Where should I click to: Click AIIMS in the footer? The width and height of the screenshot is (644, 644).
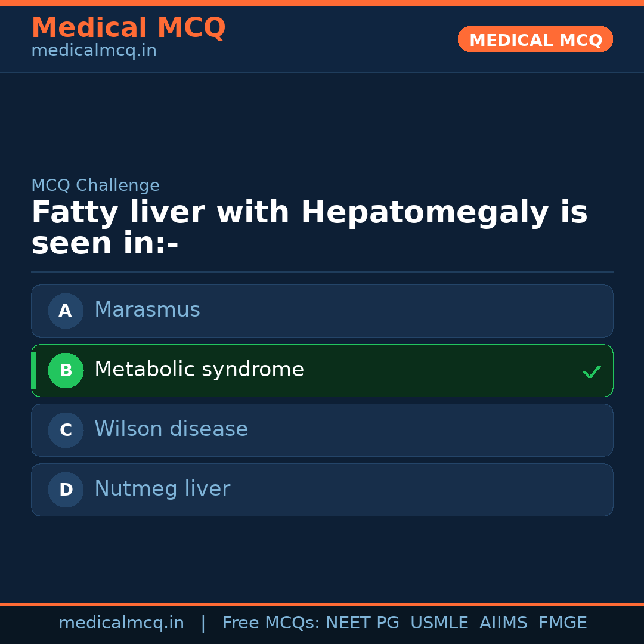(503, 623)
